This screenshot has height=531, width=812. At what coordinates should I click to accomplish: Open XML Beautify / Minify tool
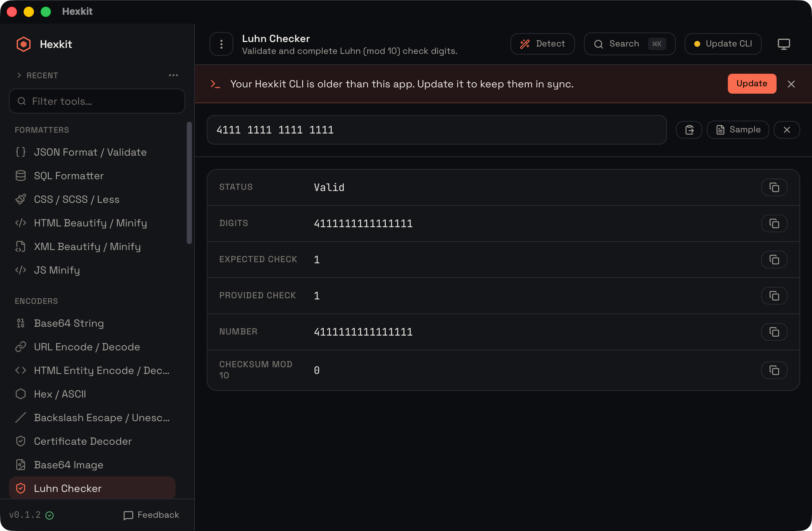pyautogui.click(x=92, y=247)
